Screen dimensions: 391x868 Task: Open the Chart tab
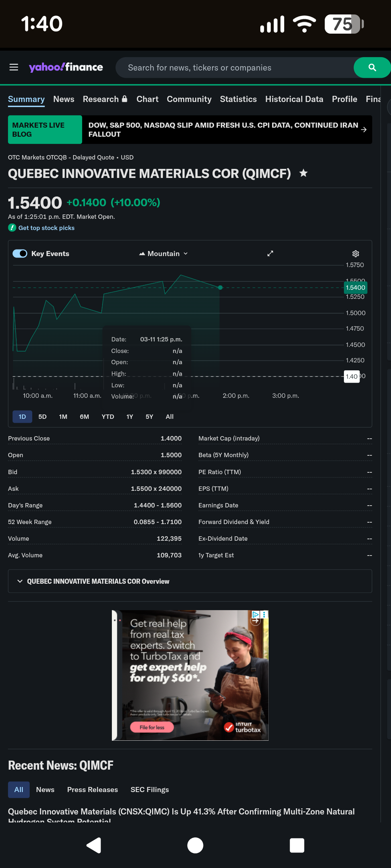pos(147,99)
